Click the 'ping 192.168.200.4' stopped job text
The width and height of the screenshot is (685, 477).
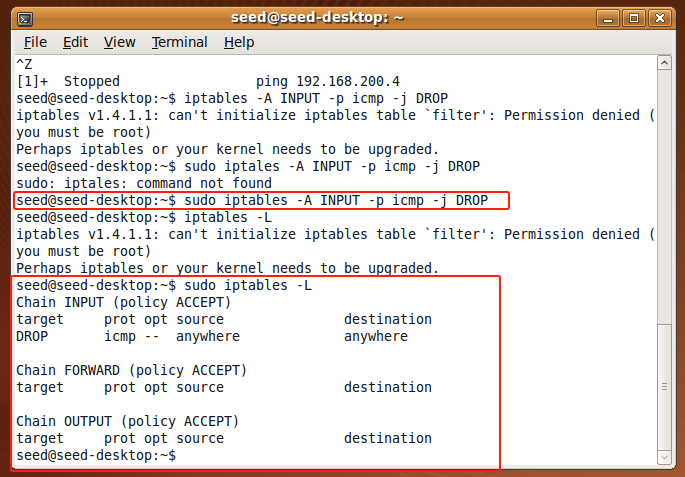[x=328, y=82]
